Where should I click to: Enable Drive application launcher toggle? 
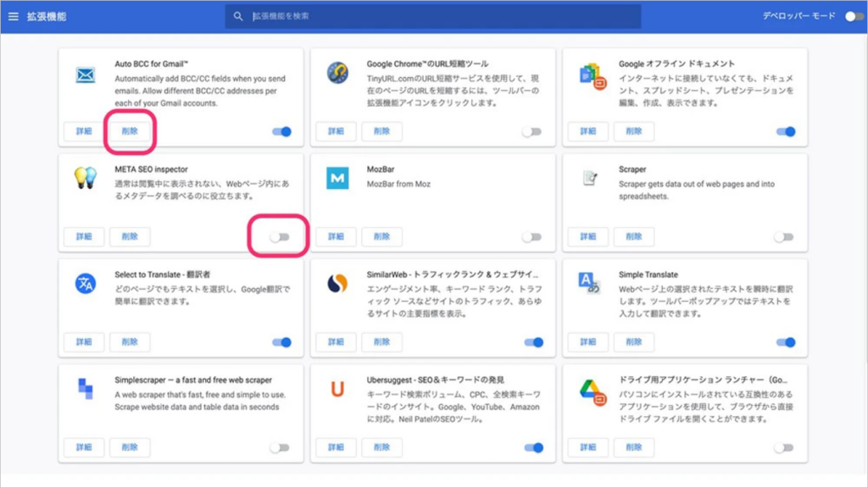click(x=783, y=447)
